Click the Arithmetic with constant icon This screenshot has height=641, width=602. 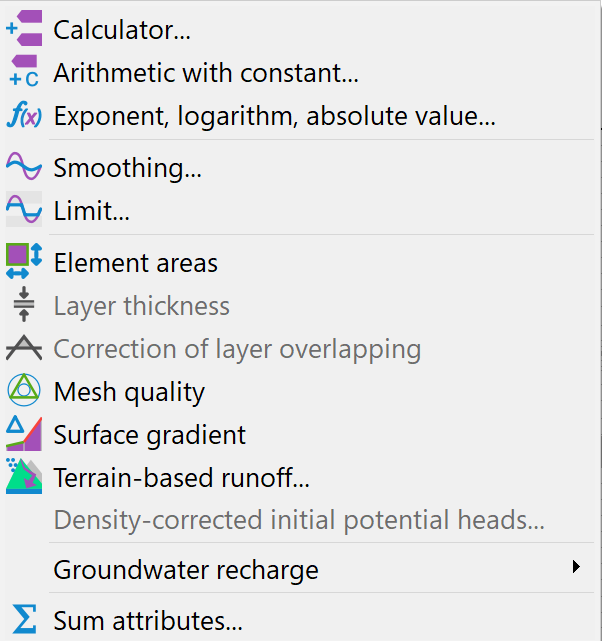24,72
